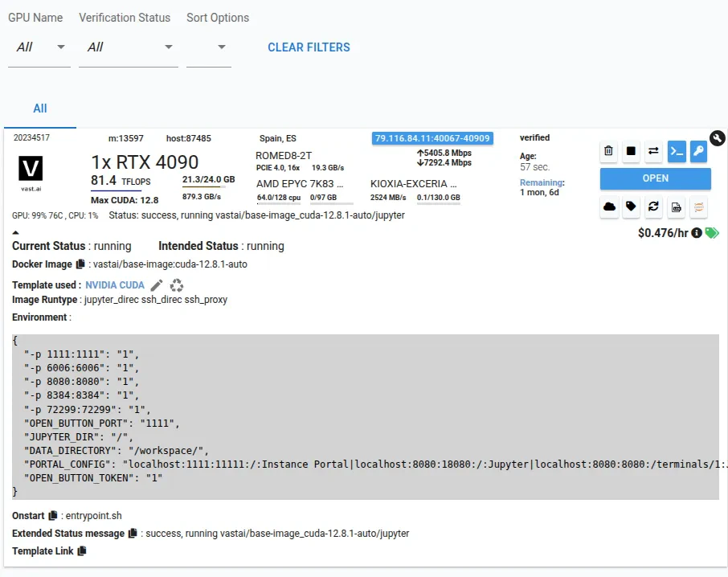
Task: Switch to the All tab
Action: click(x=40, y=108)
